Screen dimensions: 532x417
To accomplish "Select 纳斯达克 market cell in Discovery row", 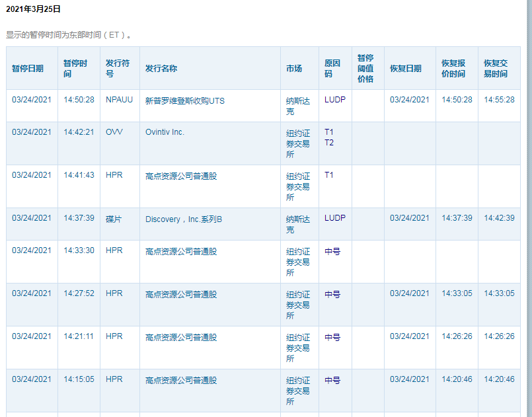I will 298,224.
